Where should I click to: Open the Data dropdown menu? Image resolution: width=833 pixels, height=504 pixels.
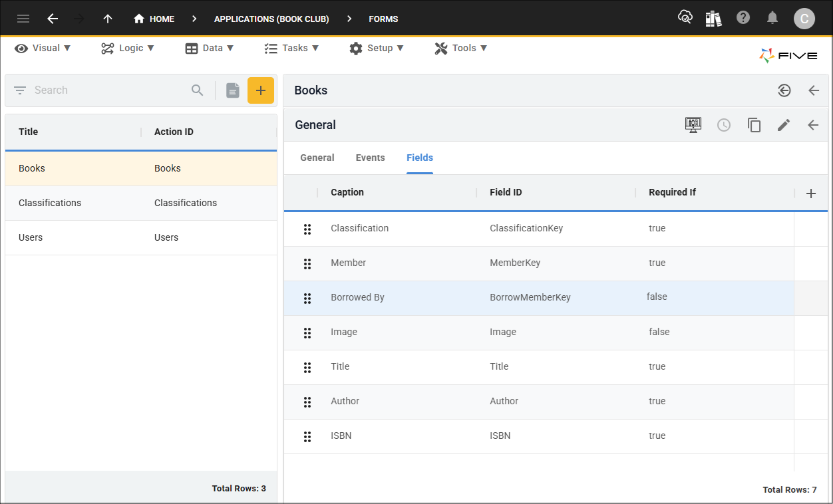pyautogui.click(x=210, y=48)
